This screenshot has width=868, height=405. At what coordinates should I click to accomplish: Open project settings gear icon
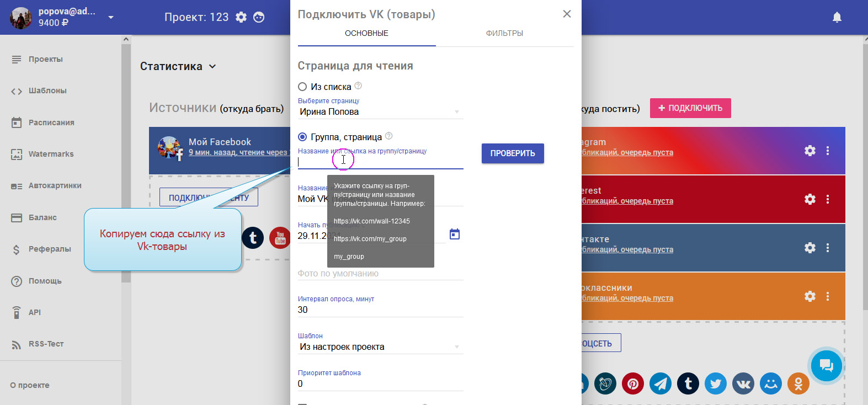pos(241,17)
